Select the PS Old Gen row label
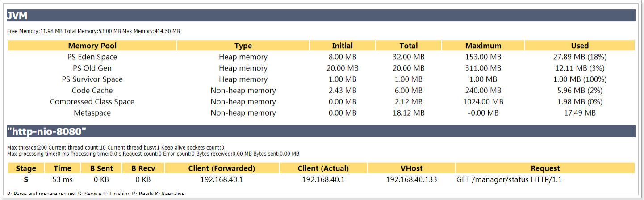 92,68
